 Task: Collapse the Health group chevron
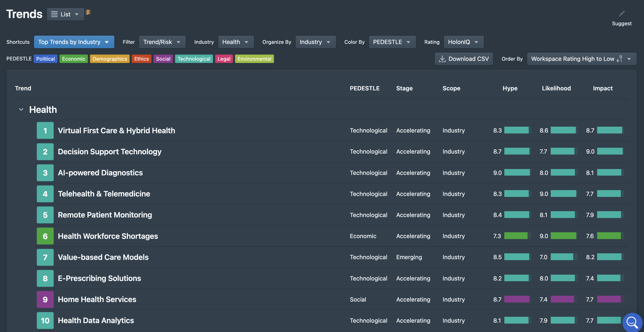(21, 109)
